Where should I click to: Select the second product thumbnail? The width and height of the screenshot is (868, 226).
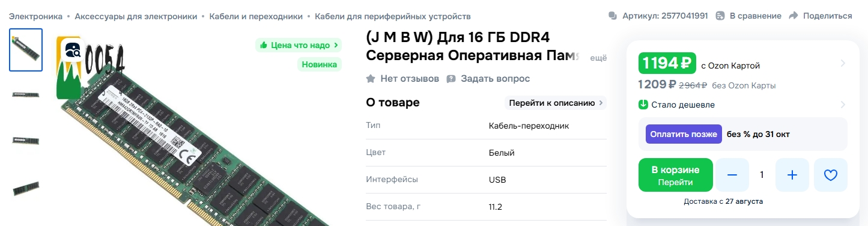pos(26,95)
